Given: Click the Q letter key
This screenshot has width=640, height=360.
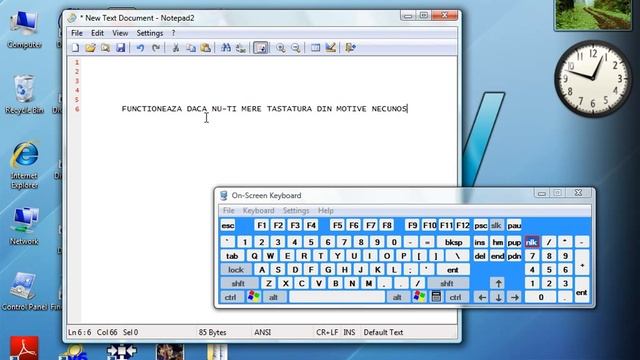Looking at the screenshot, I should click(254, 256).
